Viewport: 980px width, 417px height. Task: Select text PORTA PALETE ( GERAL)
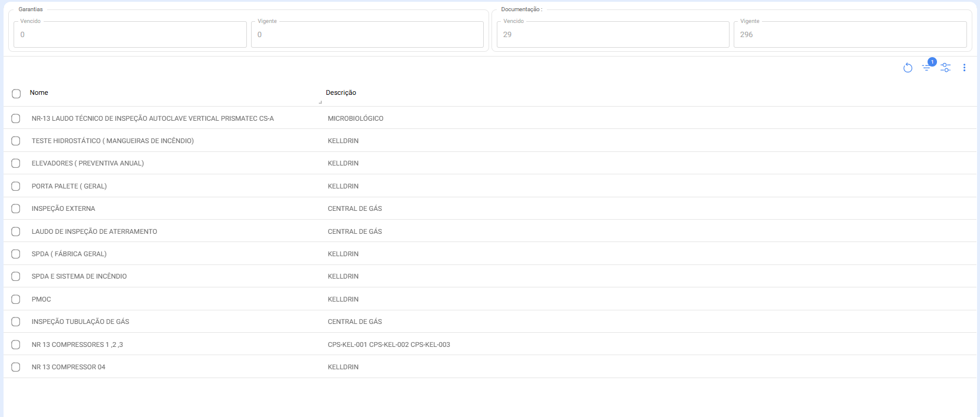click(69, 186)
